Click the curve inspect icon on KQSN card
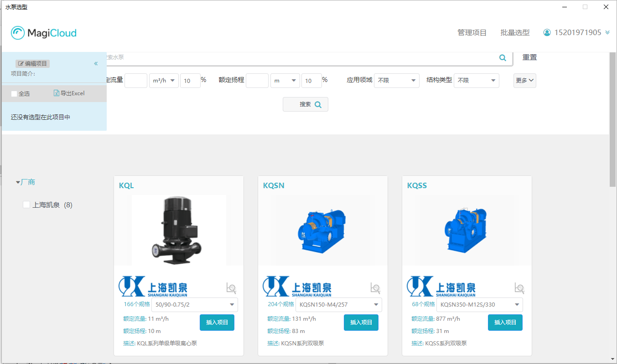Screen dimensions: 617x364 point(376,288)
